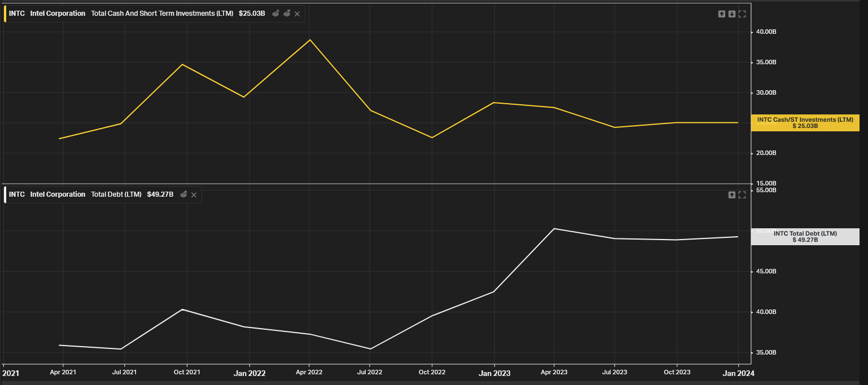Click the 40.00B label on debt axis

(766, 312)
